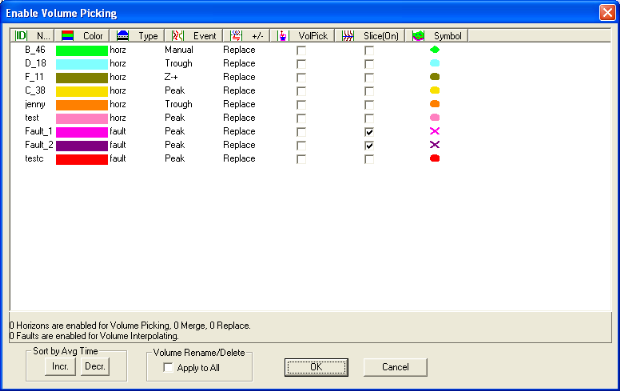
Task: Enable Slice(On) for F_11
Action: tap(369, 77)
